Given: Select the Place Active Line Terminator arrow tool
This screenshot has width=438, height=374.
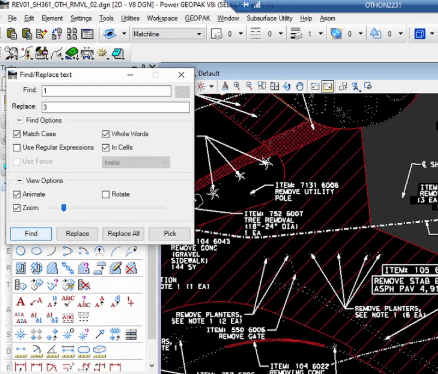Looking at the screenshot, I should (x=100, y=334).
